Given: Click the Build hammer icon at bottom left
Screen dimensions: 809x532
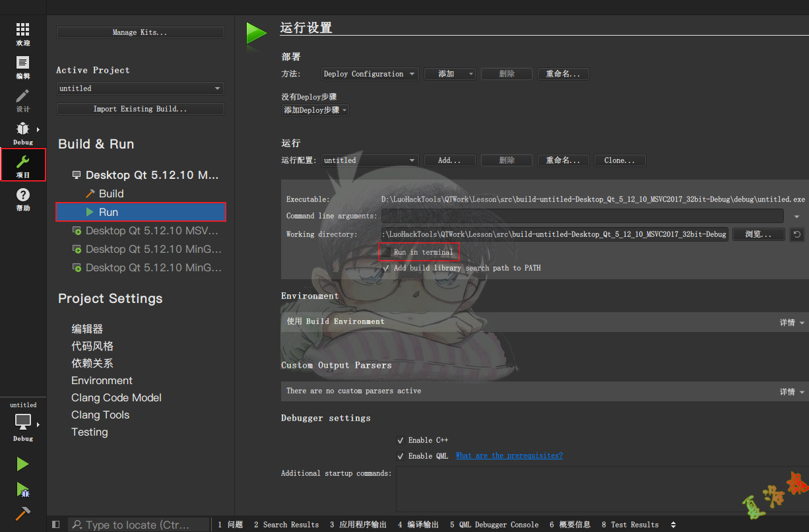Looking at the screenshot, I should [23, 514].
